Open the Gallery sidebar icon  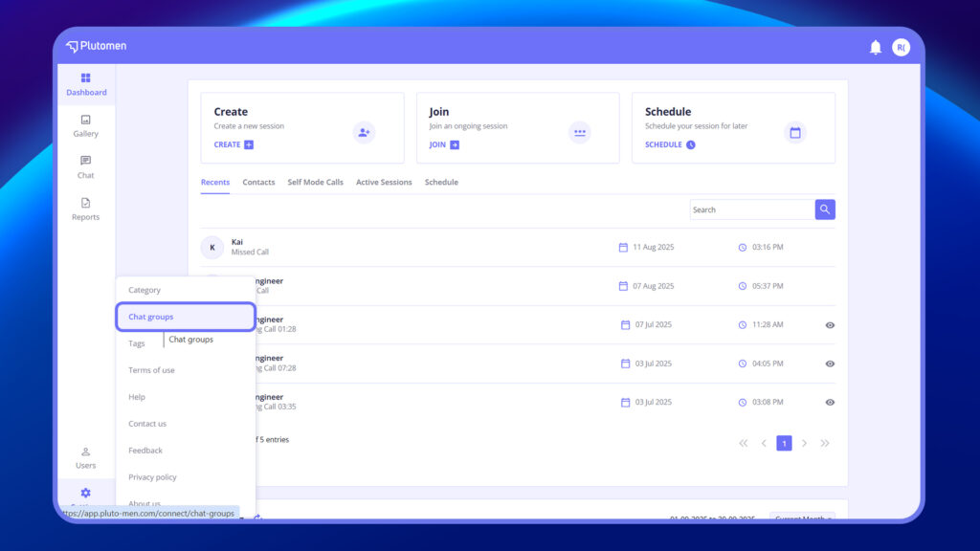click(x=85, y=120)
